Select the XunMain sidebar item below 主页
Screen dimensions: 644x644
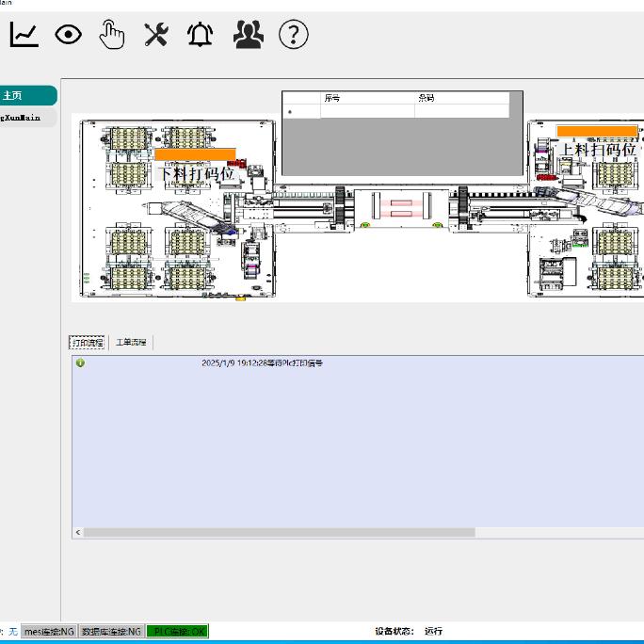[26, 118]
